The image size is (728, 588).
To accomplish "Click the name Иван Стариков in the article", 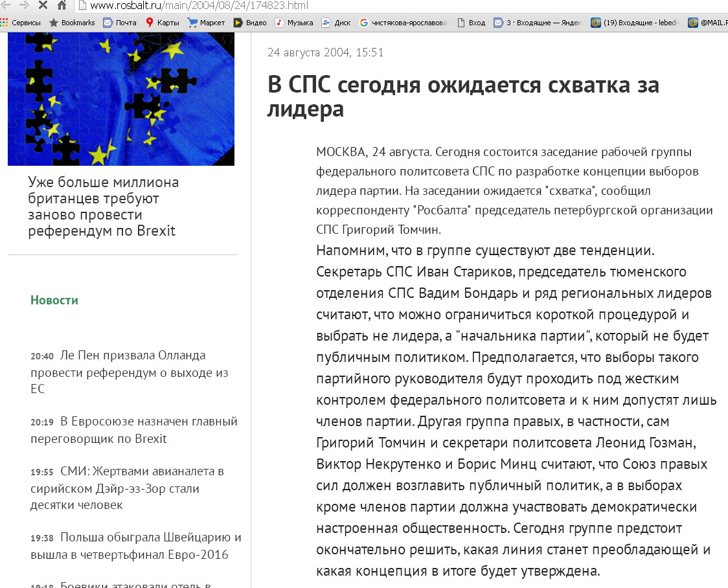I will point(465,272).
